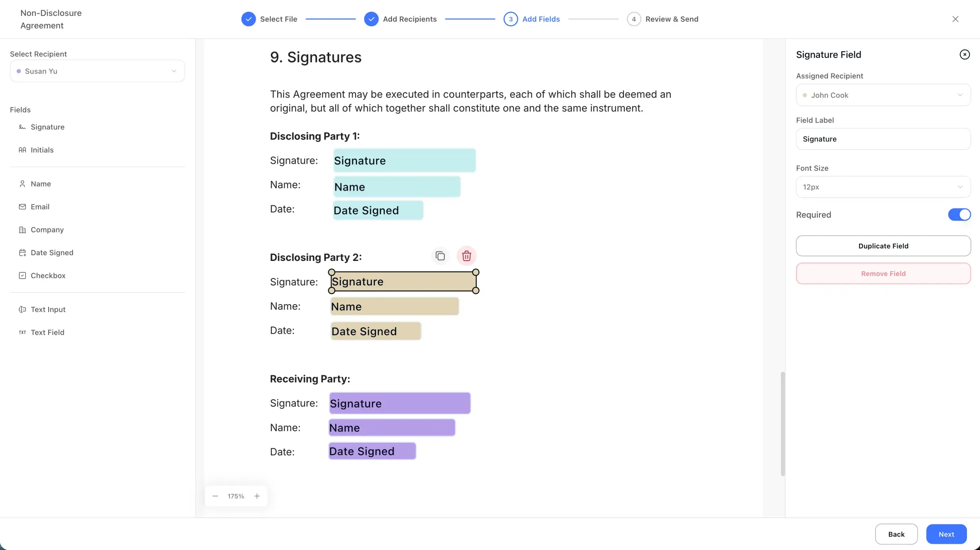Close the Signature Field panel

964,54
